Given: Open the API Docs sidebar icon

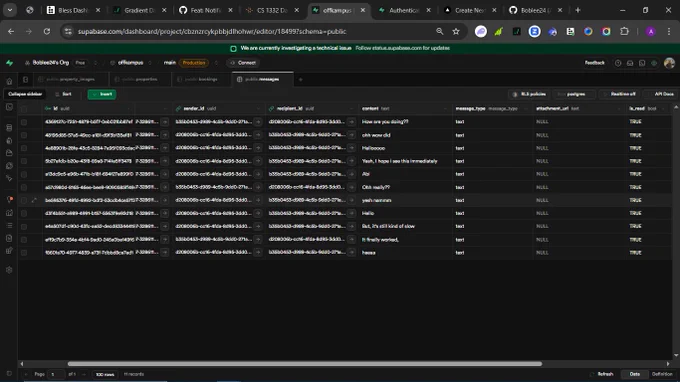Looking at the screenshot, I should [x=9, y=238].
